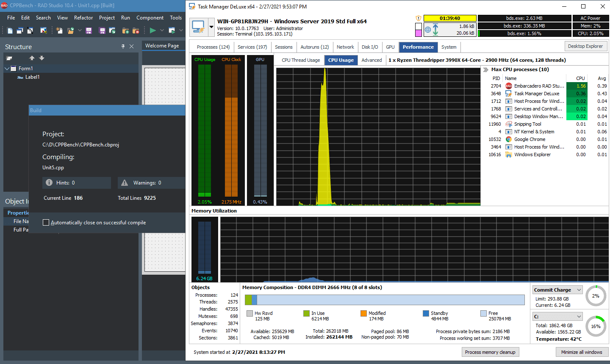Click the Warnings: 0 button in Build dialog
This screenshot has height=364, width=610.
151,183
